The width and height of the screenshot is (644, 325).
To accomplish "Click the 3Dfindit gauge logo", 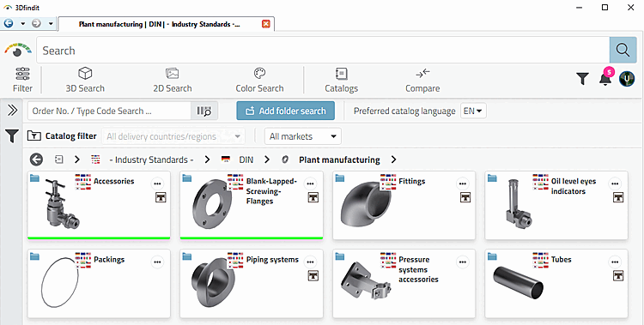I will point(18,50).
